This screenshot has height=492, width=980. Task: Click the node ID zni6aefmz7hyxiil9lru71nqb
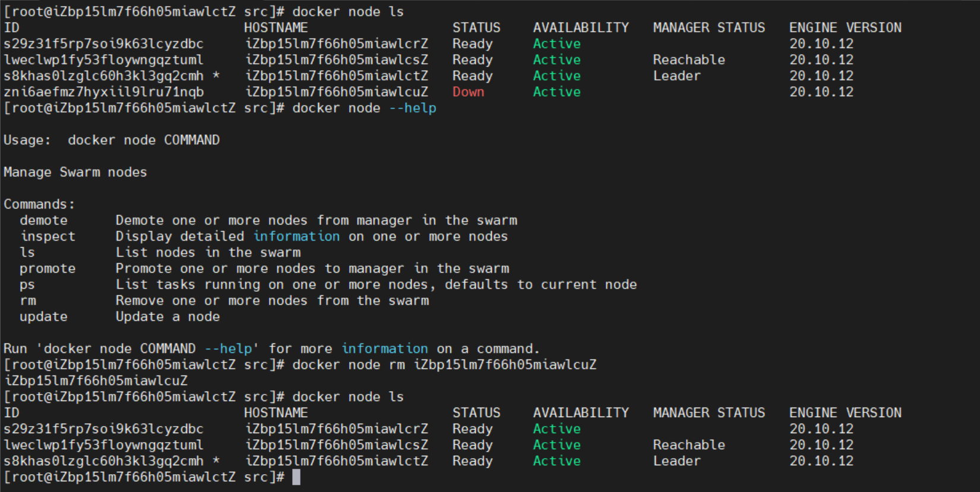[x=103, y=92]
